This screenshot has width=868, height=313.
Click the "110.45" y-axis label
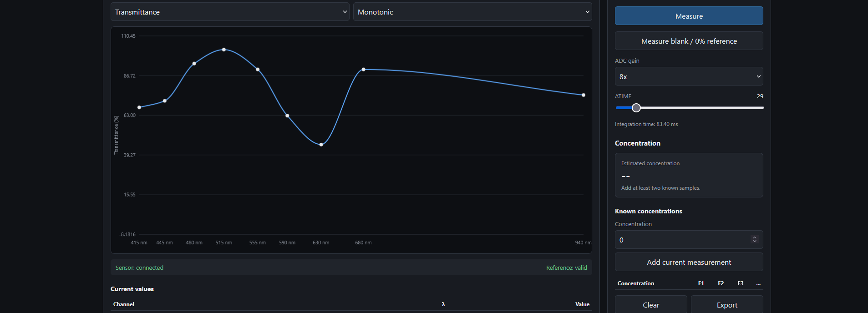click(128, 36)
